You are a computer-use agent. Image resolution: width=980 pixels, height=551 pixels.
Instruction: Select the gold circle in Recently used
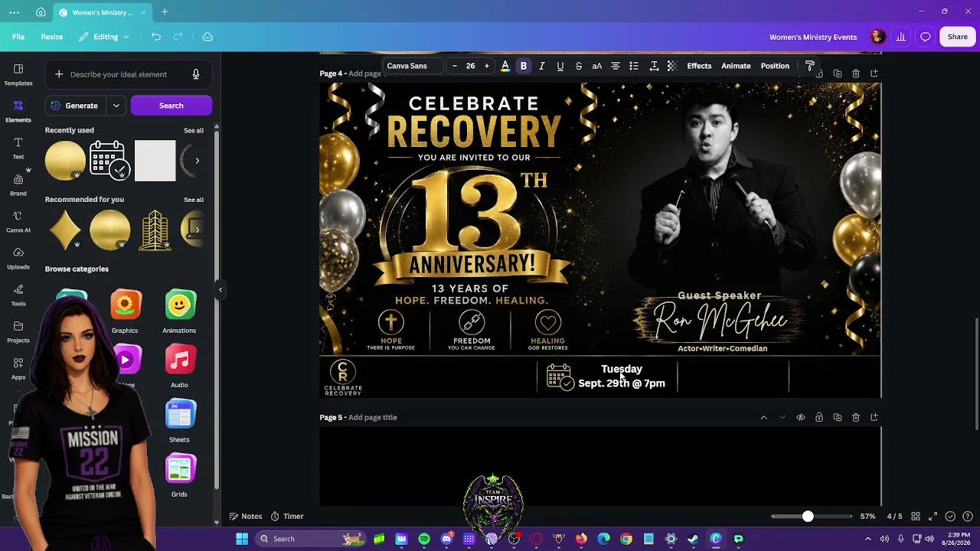(65, 161)
